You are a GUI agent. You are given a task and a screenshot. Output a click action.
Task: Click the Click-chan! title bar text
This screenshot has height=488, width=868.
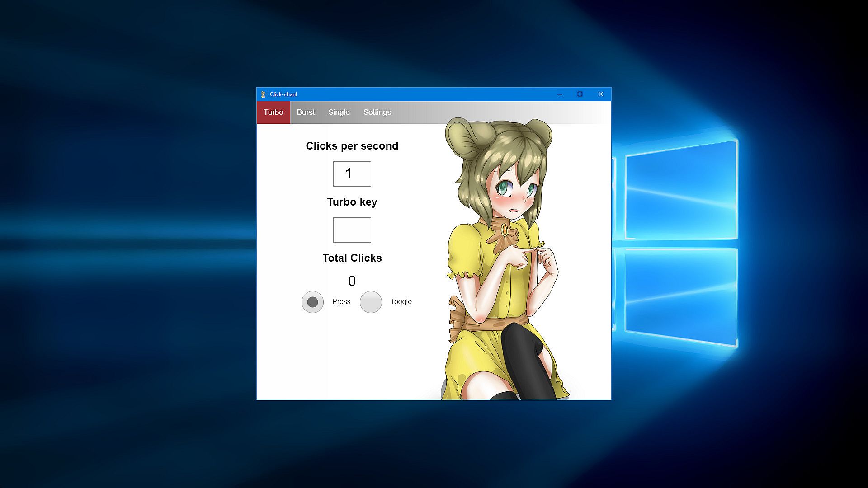tap(283, 94)
